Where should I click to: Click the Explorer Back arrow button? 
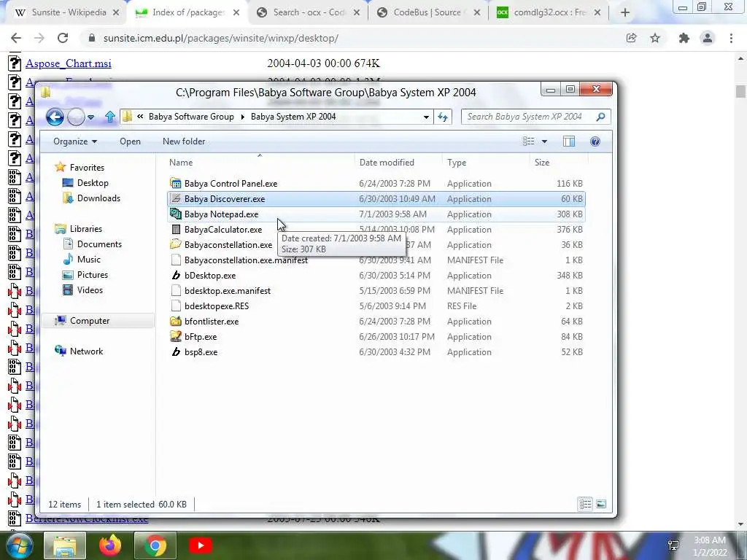coord(55,117)
